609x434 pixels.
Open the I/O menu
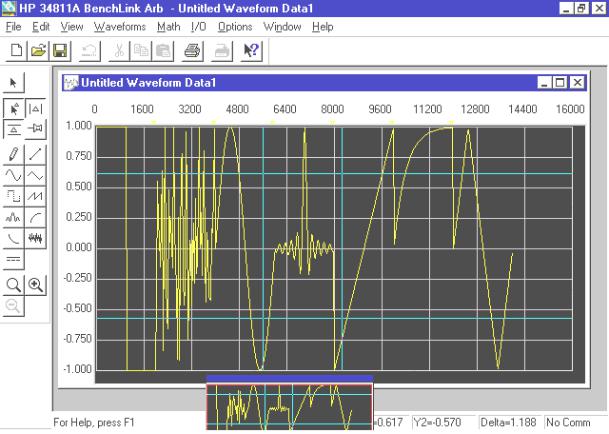198,27
